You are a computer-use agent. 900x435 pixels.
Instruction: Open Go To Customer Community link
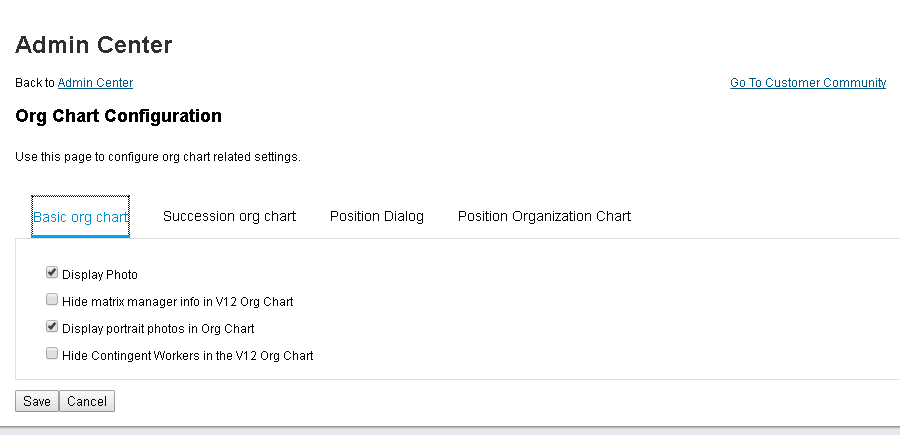pos(808,83)
